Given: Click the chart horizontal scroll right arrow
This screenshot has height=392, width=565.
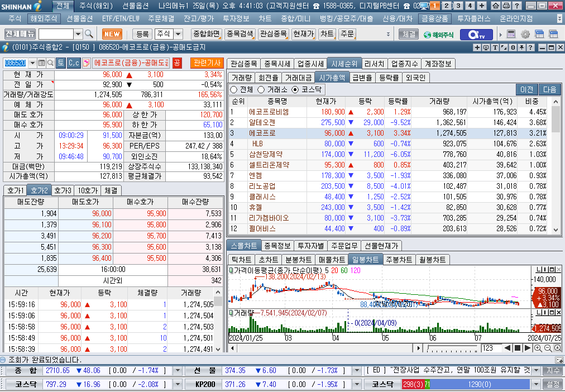Looking at the screenshot, I should [x=418, y=348].
